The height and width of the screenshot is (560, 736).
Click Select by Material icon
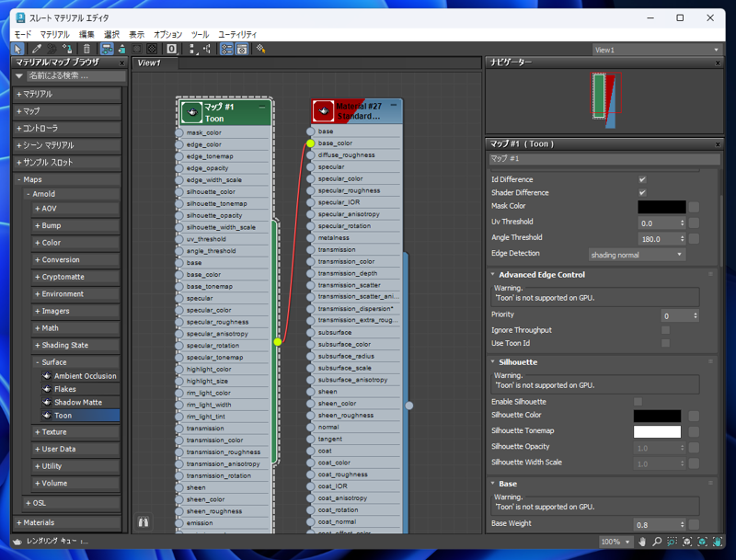pyautogui.click(x=261, y=49)
